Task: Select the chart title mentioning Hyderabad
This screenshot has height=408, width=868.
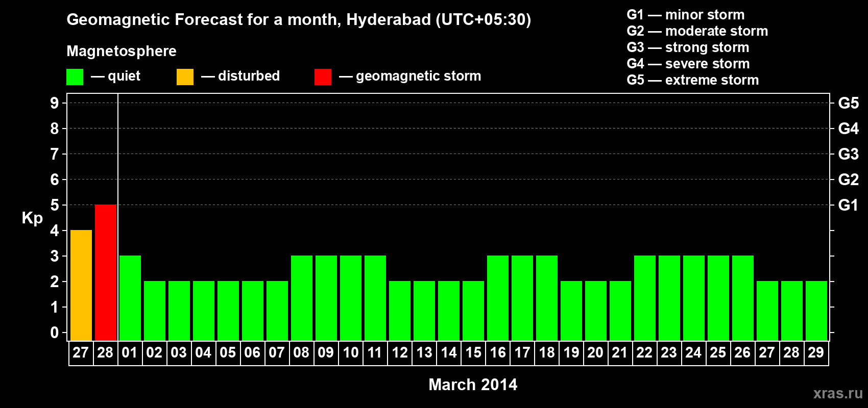Action: click(299, 20)
